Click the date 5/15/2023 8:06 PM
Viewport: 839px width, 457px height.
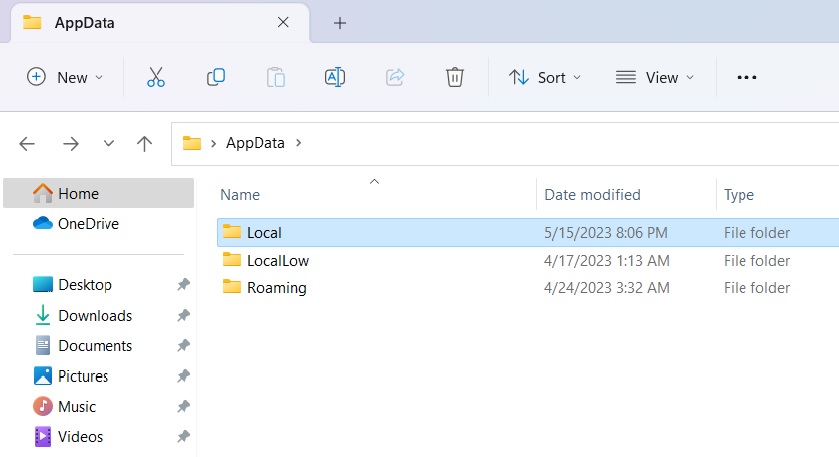[605, 232]
